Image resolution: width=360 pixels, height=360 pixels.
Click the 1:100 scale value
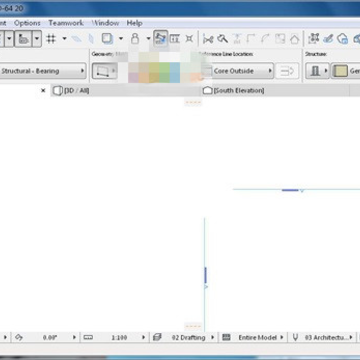(x=119, y=337)
